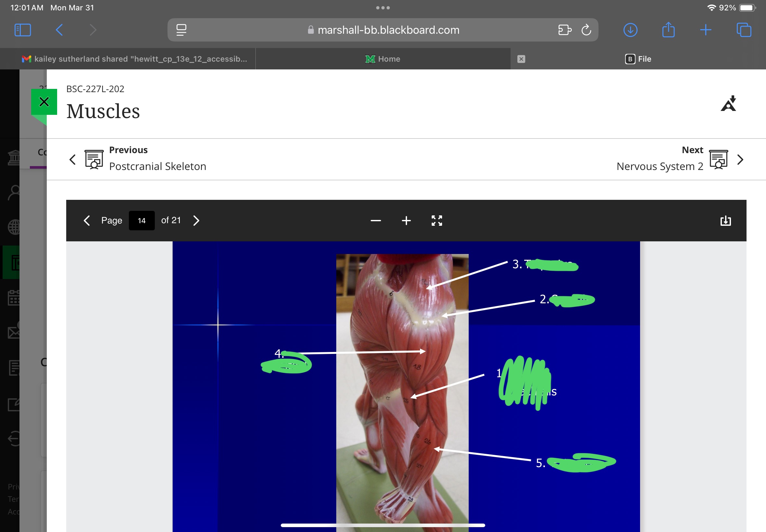Screen dimensions: 766x532
Task: Click the page number input field
Action: [142, 221]
